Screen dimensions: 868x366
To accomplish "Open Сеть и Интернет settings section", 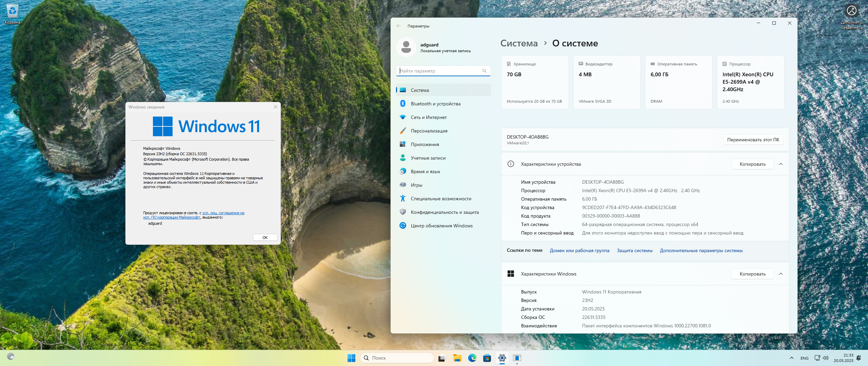I will pyautogui.click(x=429, y=117).
